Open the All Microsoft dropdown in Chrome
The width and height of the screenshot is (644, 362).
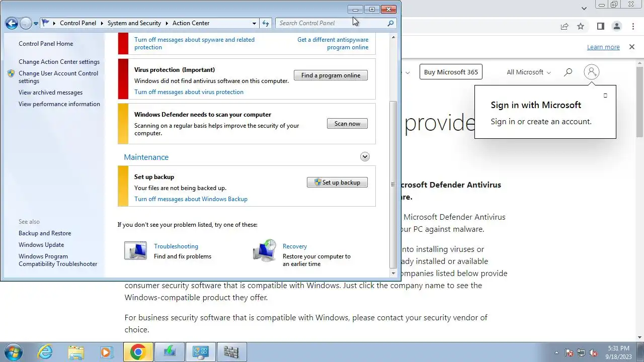pos(528,72)
